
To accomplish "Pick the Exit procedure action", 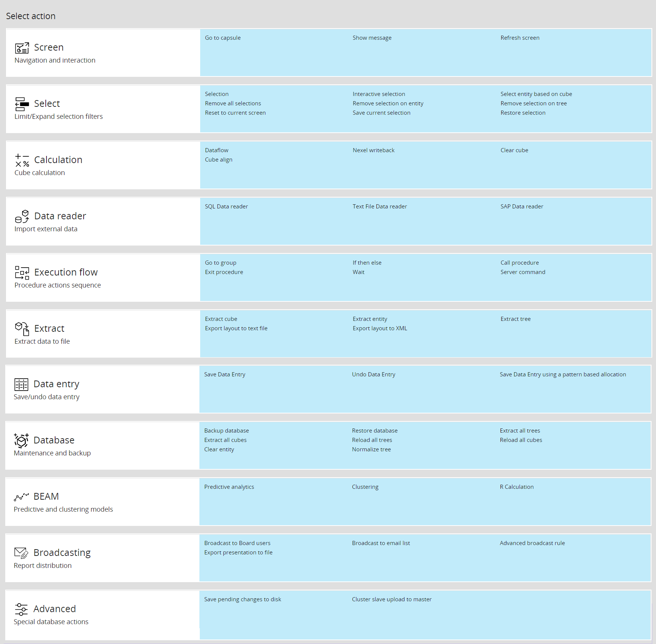I will [224, 272].
